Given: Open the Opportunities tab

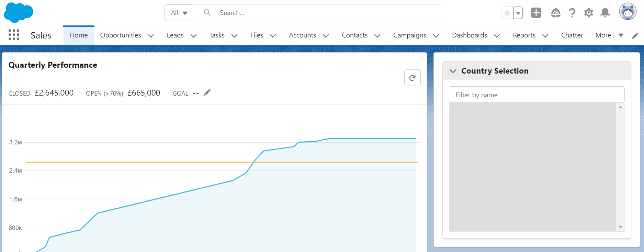Looking at the screenshot, I should 121,35.
